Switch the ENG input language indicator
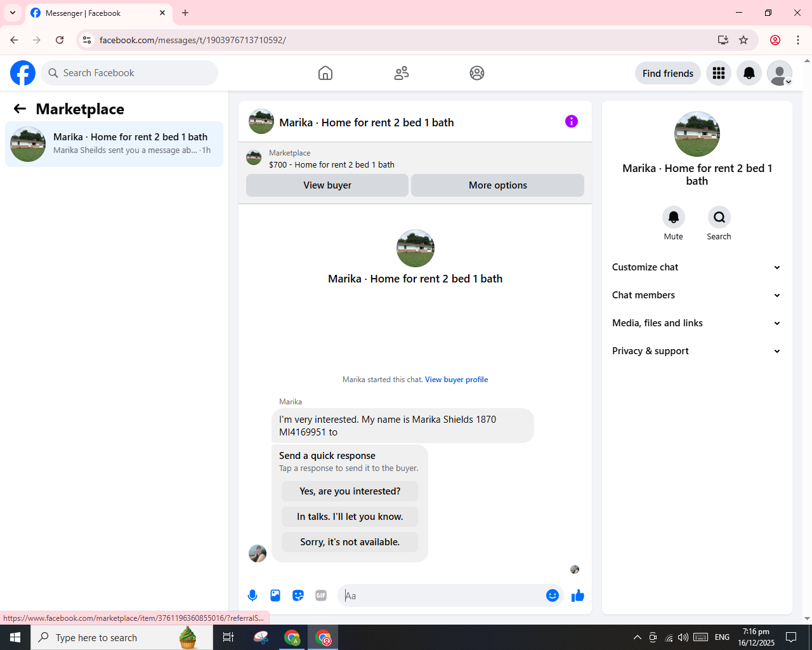 click(x=722, y=637)
